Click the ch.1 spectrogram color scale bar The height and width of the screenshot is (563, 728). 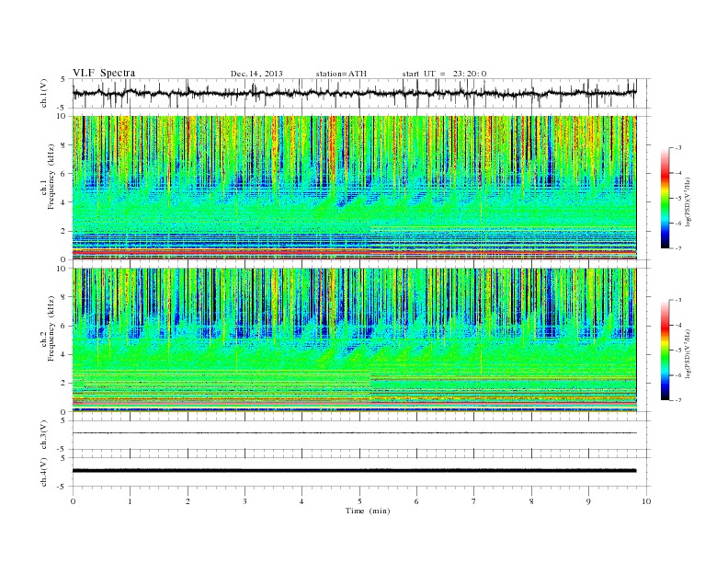(665, 198)
